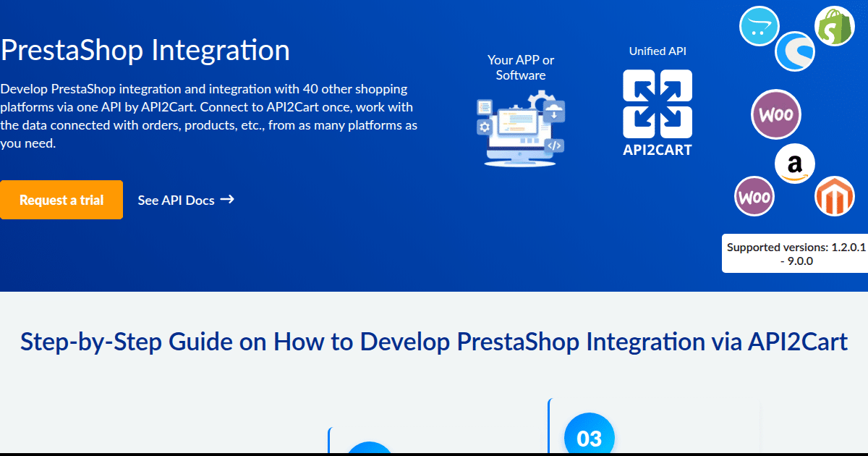Click the PrestaShop Integration heading
868x456 pixels.
(145, 50)
